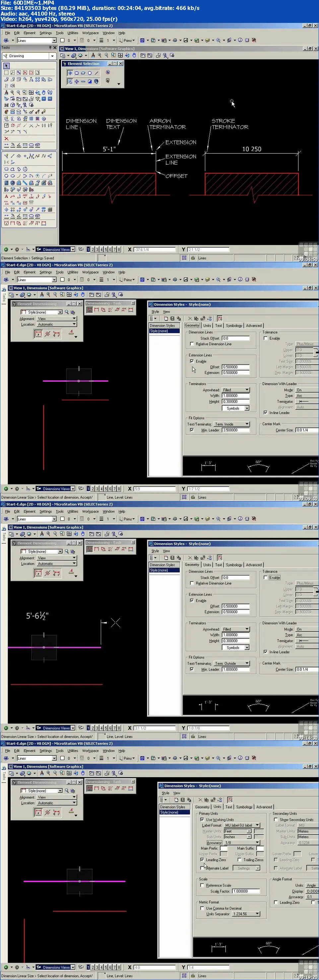The image size is (319, 980).
Task: Open Dimensions Views dropdown in 00:04:50 frame
Action: [x=73, y=250]
